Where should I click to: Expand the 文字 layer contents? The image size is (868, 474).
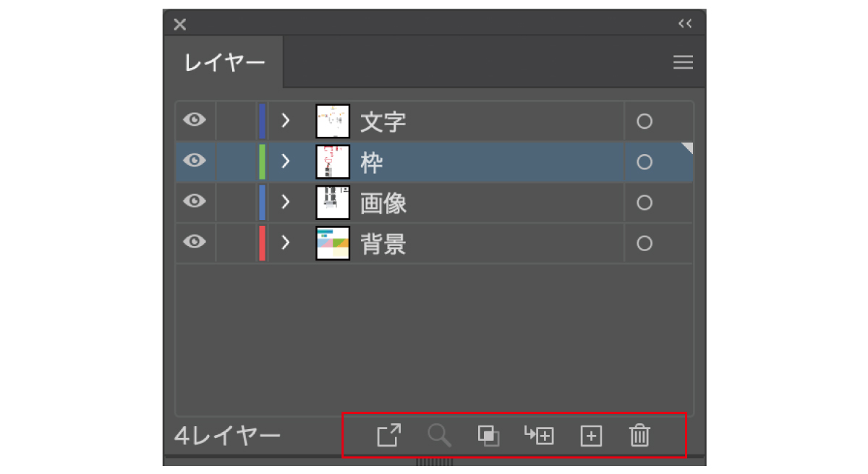click(x=286, y=121)
